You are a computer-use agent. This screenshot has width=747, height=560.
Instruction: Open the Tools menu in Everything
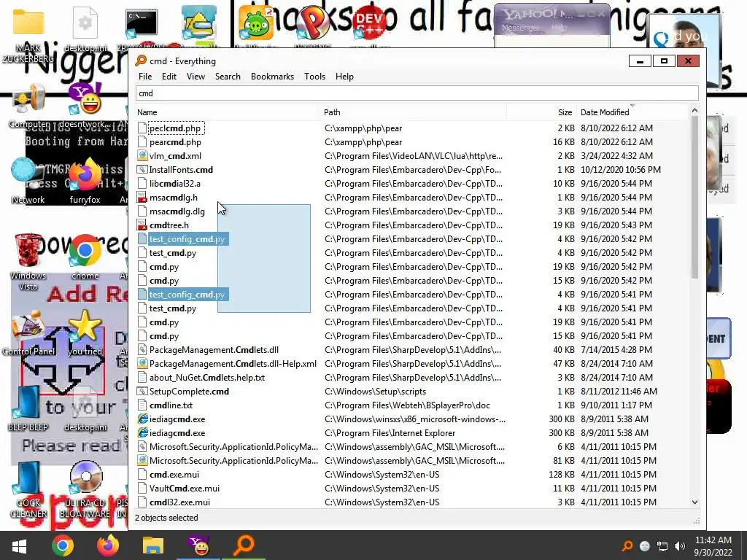[314, 76]
